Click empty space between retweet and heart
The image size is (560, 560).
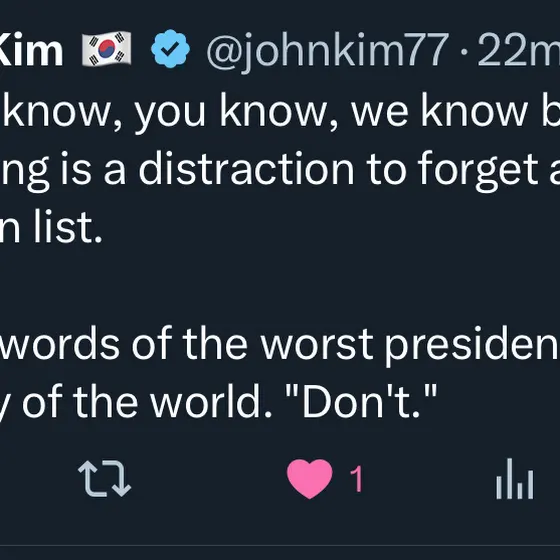209,479
